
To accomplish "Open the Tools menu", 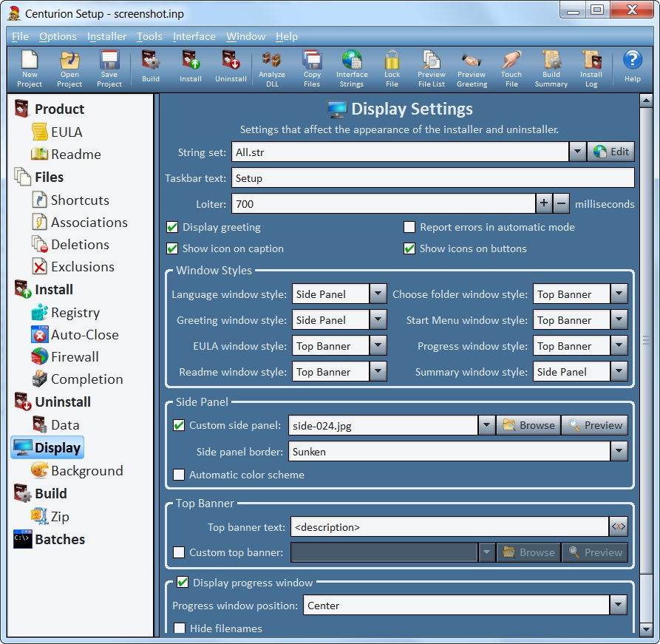I will 149,37.
